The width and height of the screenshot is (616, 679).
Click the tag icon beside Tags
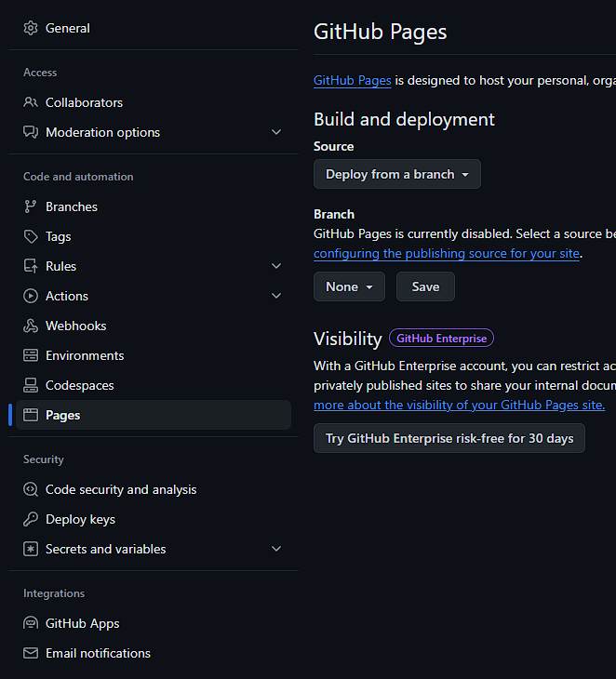31,237
